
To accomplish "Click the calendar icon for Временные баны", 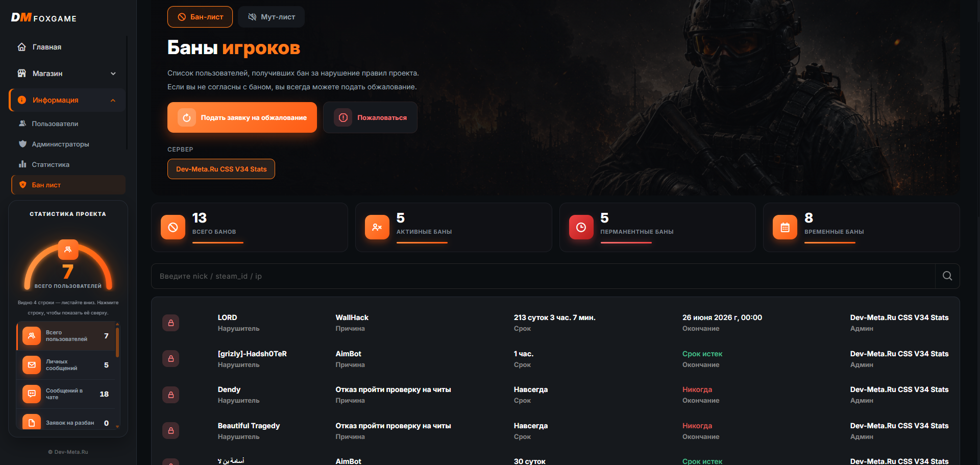I will click(785, 227).
